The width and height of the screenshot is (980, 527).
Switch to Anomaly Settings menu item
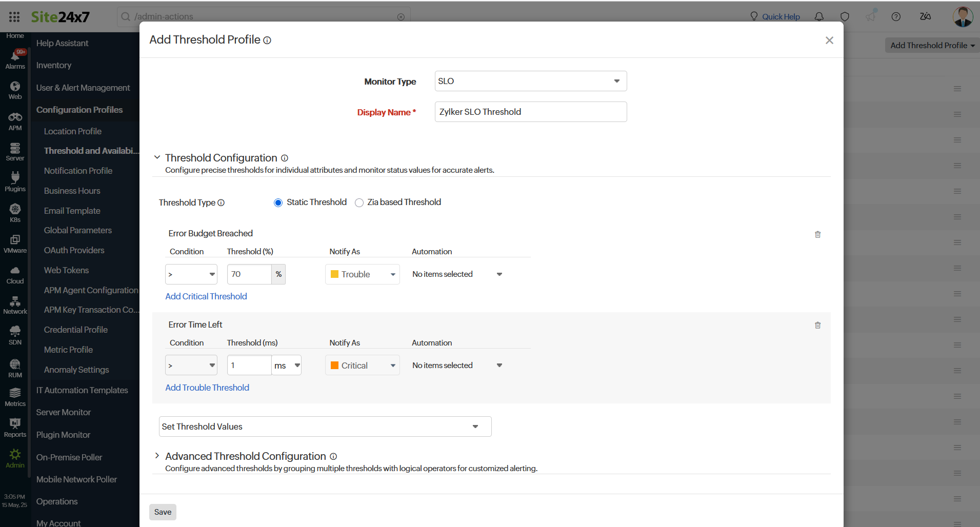[x=76, y=369]
